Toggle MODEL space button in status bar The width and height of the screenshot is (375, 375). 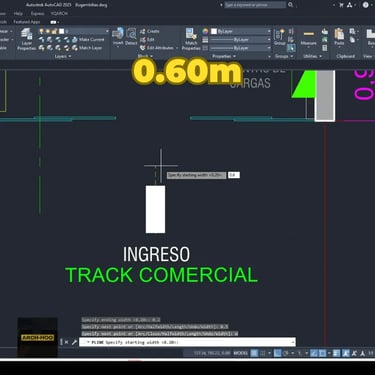tap(241, 353)
